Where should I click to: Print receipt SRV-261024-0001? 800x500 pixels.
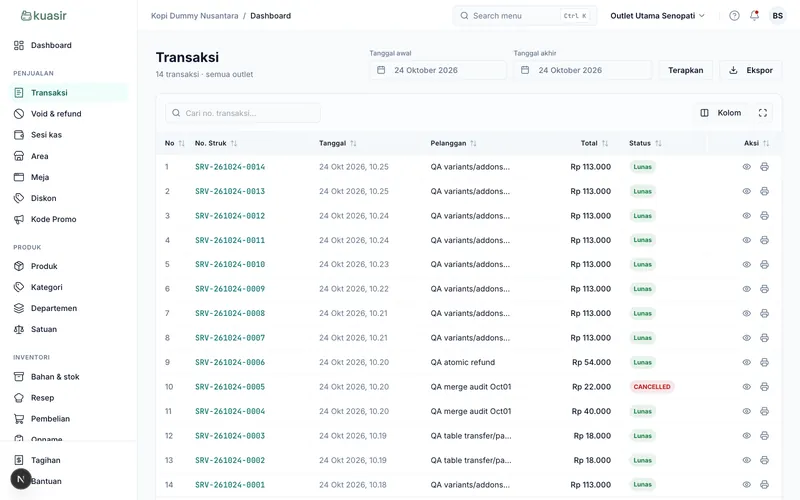coord(764,485)
